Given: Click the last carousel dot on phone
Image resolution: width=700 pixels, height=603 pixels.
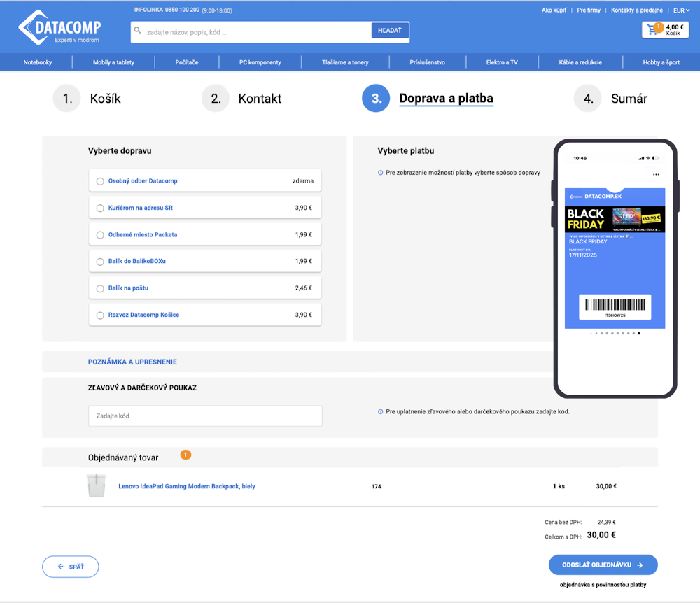Looking at the screenshot, I should click(x=639, y=334).
